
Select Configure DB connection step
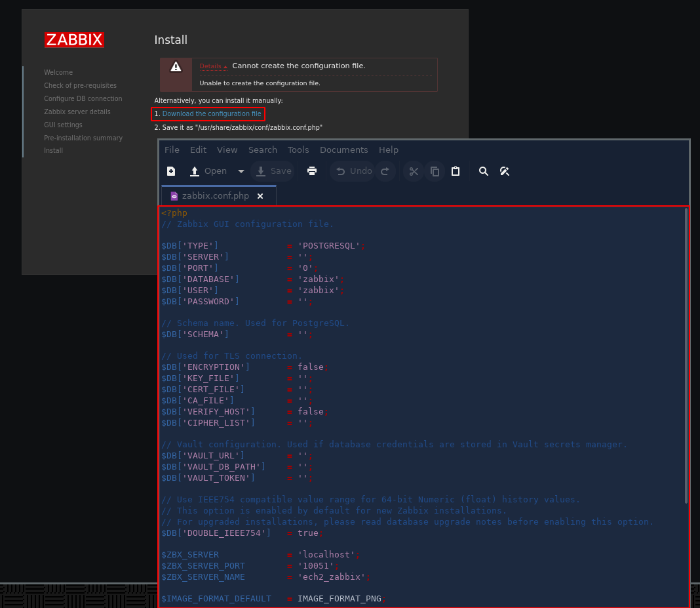click(x=83, y=98)
